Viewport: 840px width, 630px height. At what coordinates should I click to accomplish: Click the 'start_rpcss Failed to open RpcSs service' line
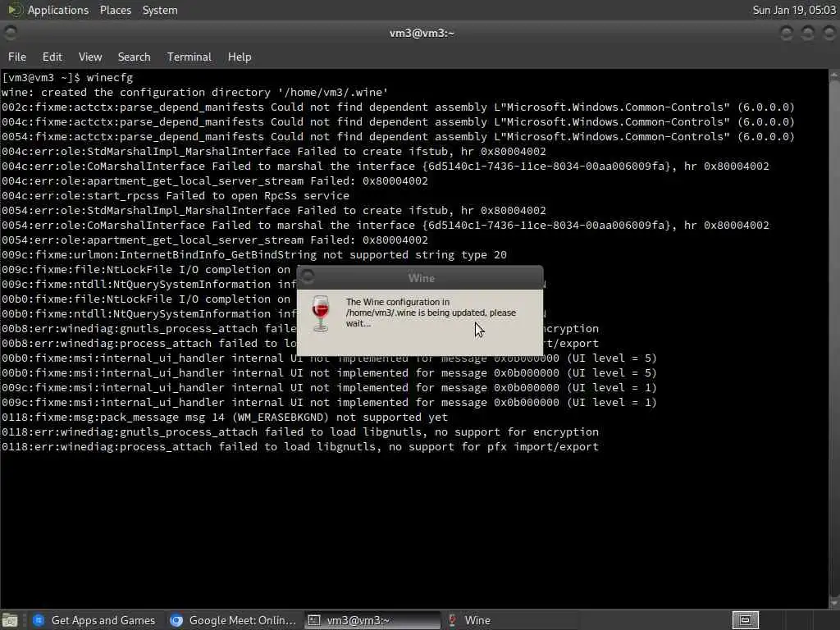tap(176, 195)
